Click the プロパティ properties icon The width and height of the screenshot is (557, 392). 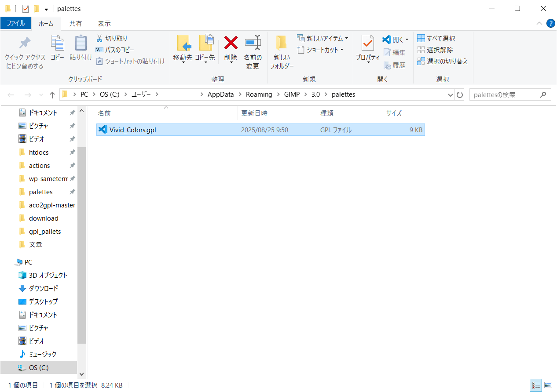tap(368, 43)
